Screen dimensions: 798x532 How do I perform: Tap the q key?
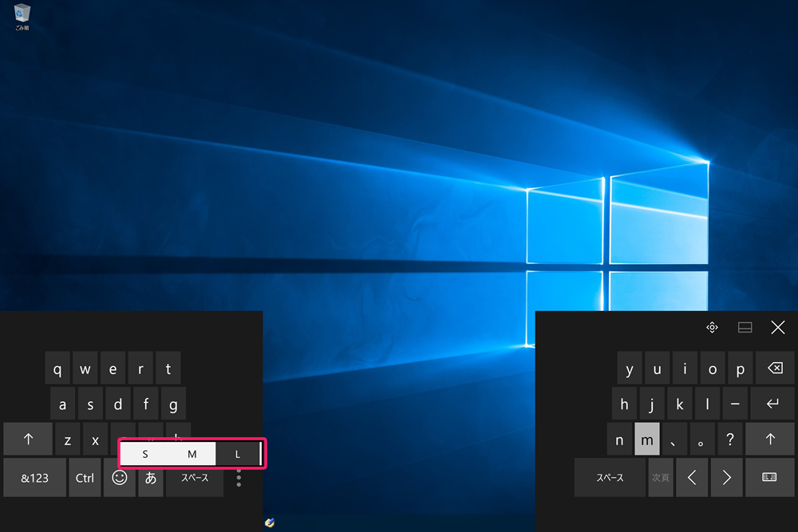57,368
